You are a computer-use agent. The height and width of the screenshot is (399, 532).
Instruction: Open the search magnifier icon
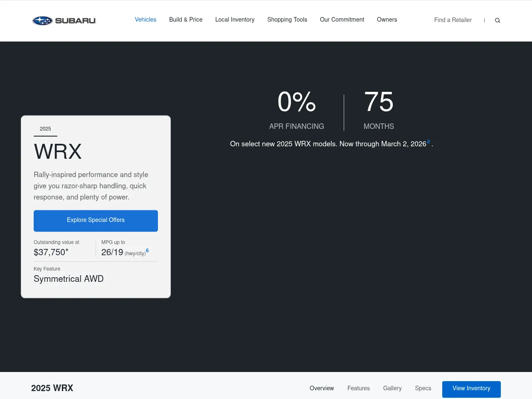[x=498, y=20]
